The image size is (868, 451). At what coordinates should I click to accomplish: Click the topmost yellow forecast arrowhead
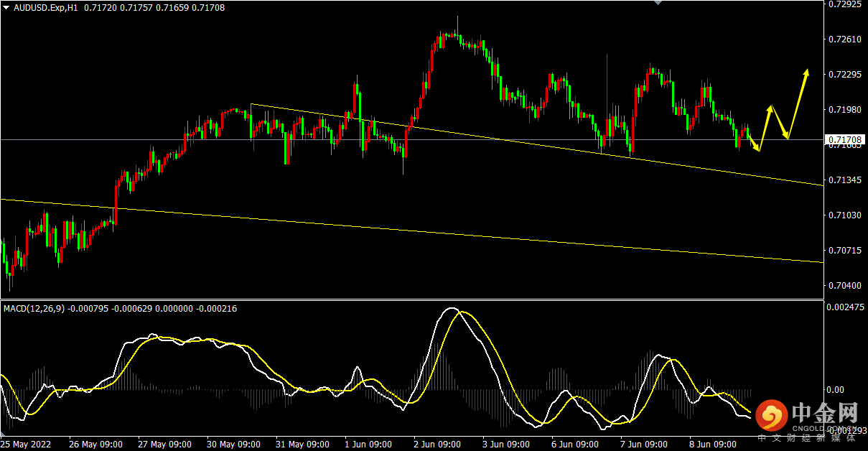click(806, 73)
